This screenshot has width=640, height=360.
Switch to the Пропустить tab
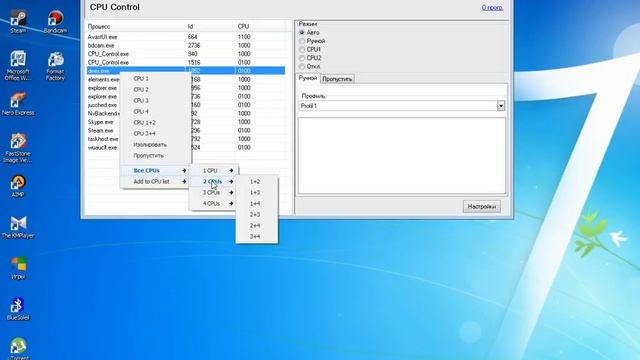(x=337, y=79)
